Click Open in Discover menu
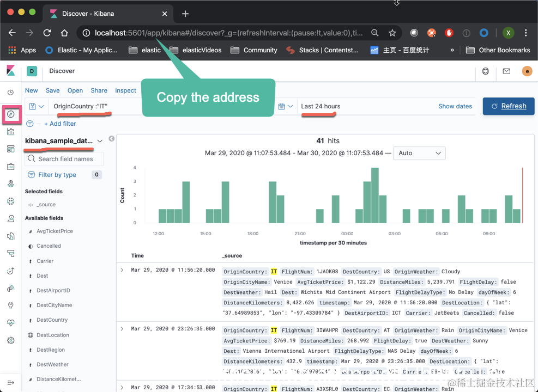The width and height of the screenshot is (538, 392). coord(75,90)
